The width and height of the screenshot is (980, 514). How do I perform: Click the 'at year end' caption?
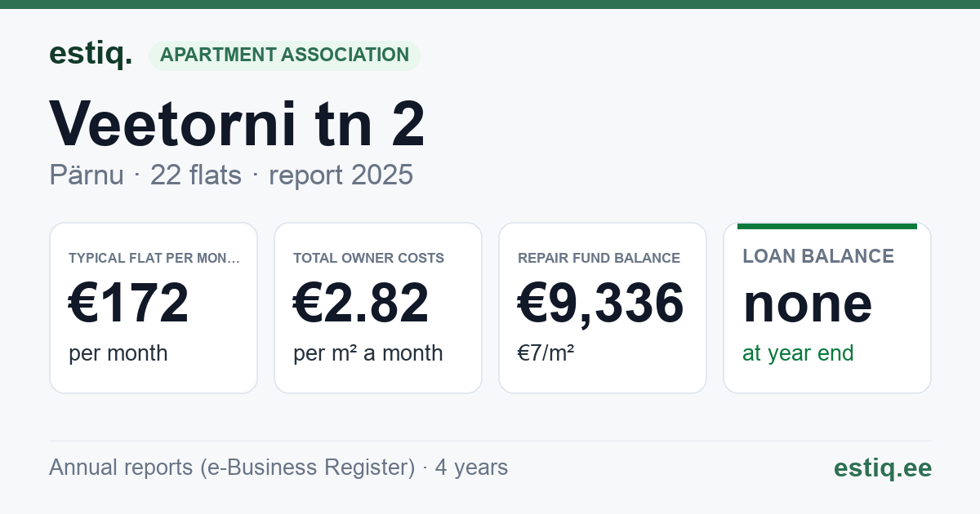click(x=798, y=353)
